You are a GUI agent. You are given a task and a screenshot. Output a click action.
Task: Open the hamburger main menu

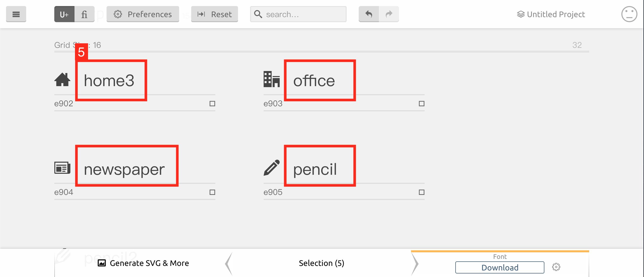pos(16,14)
